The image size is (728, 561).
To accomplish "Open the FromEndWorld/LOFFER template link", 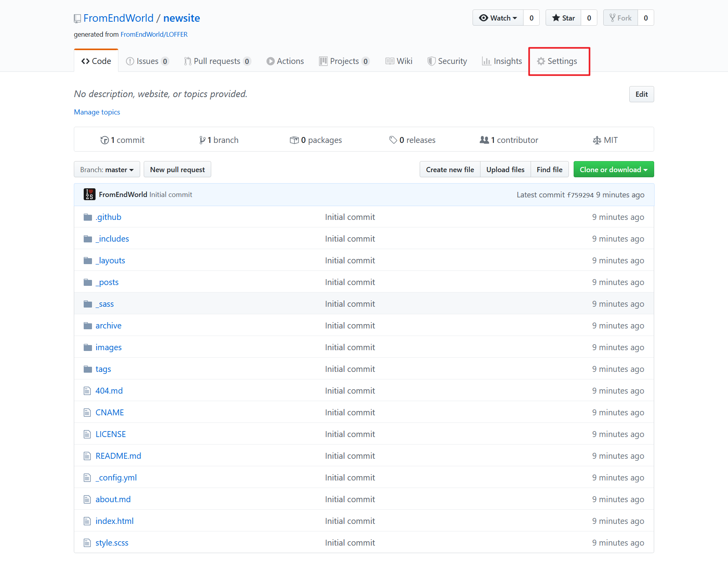I will coord(154,34).
